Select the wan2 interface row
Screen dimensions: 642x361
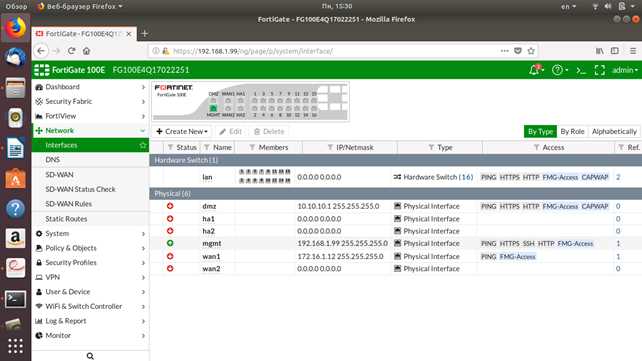[396, 268]
